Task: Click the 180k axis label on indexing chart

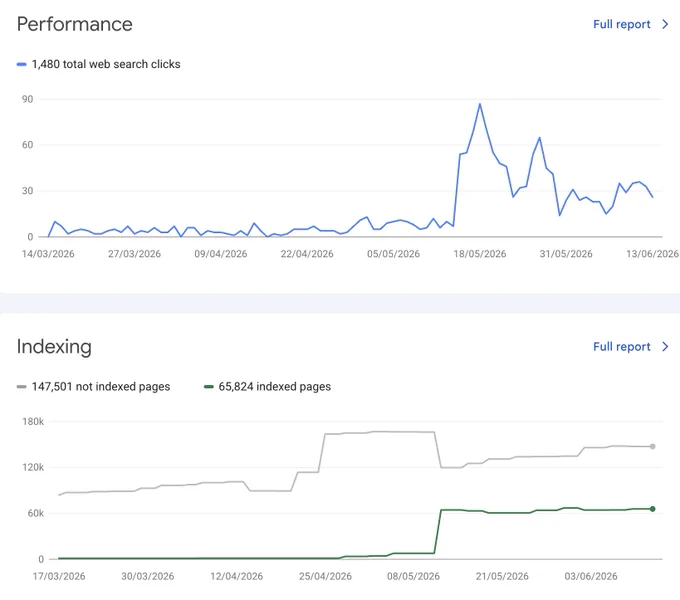Action: click(33, 422)
